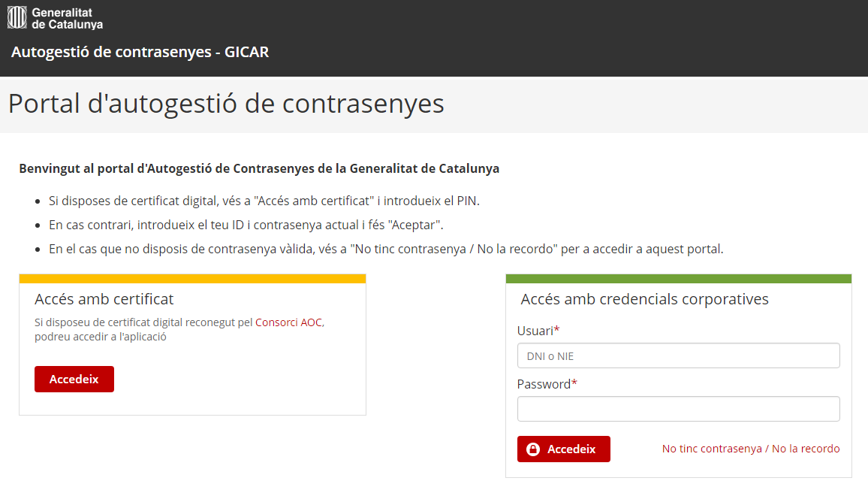Click the 'Autogestió de contrasenyes - GICAR' header title
Screen dimensions: 868x490
click(x=140, y=52)
